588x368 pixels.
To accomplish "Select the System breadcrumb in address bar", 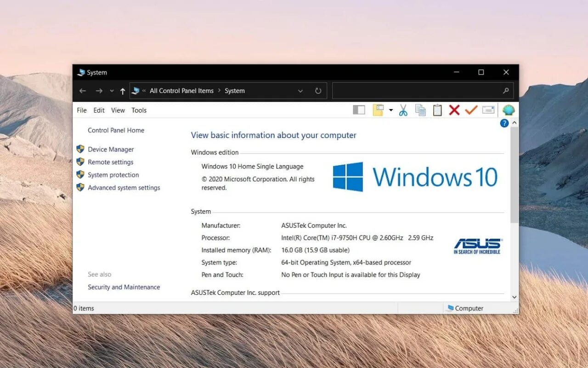I will click(235, 91).
